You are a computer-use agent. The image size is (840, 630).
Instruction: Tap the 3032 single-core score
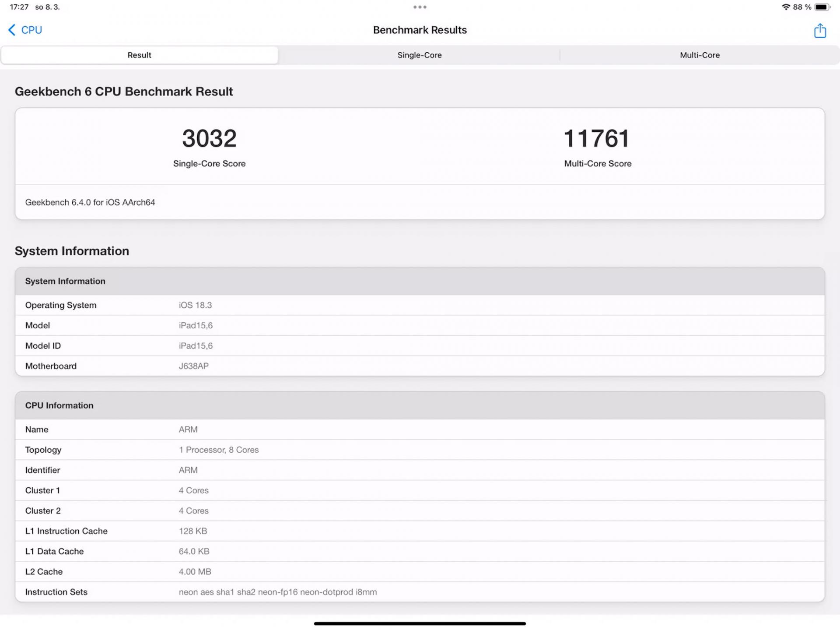coord(209,139)
